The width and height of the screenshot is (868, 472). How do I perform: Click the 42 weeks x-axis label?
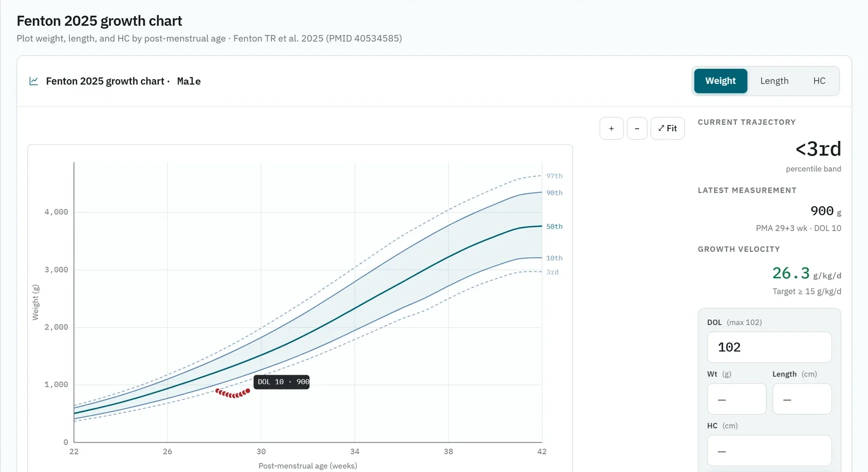coord(542,452)
